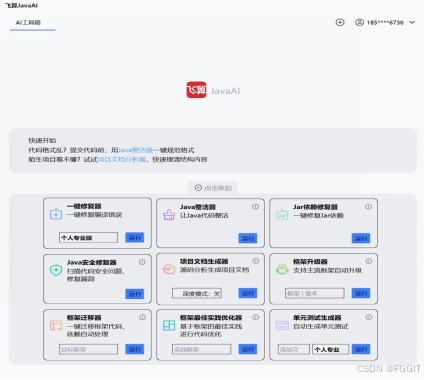Click the account number 185****6736
The image size is (424, 380).
pyautogui.click(x=385, y=23)
